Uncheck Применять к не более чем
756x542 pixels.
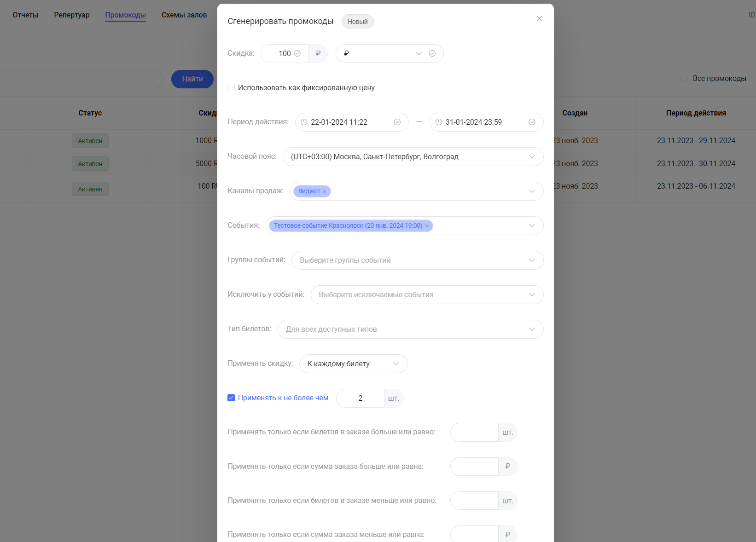[x=231, y=398]
